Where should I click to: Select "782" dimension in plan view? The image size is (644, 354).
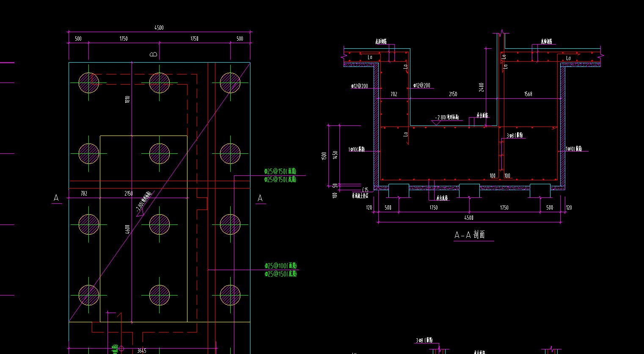(x=84, y=194)
